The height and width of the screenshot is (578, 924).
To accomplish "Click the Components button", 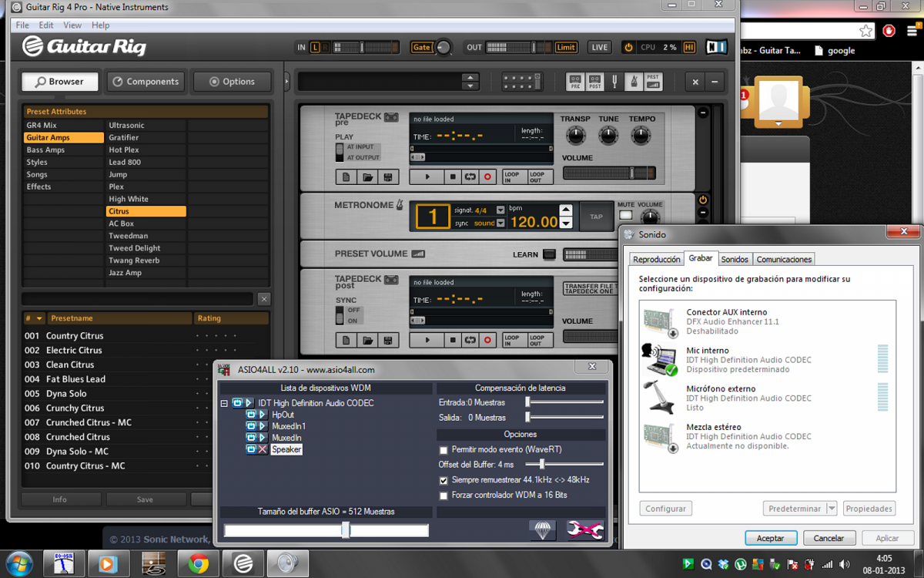I will tap(146, 82).
